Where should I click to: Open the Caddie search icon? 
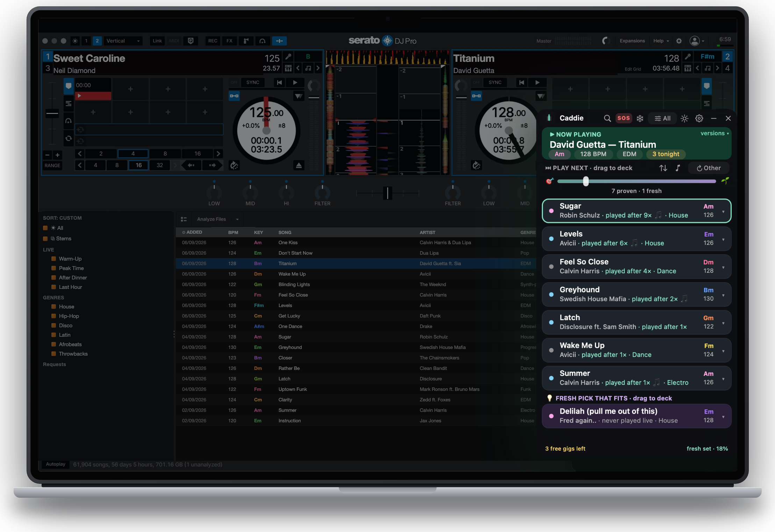coord(607,118)
